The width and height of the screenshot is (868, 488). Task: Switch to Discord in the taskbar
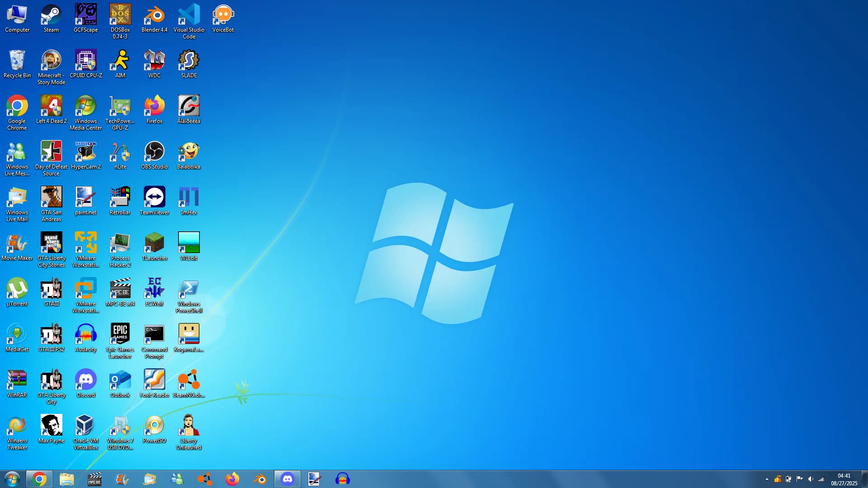288,479
